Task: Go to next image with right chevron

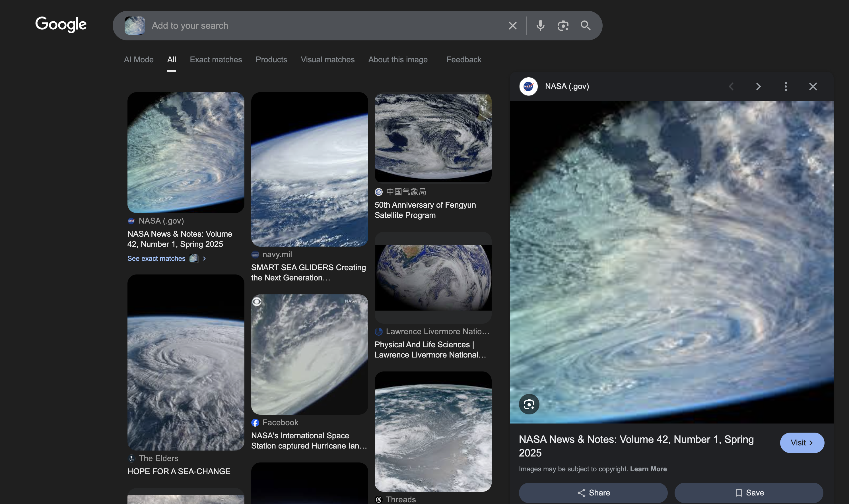Action: pyautogui.click(x=758, y=86)
